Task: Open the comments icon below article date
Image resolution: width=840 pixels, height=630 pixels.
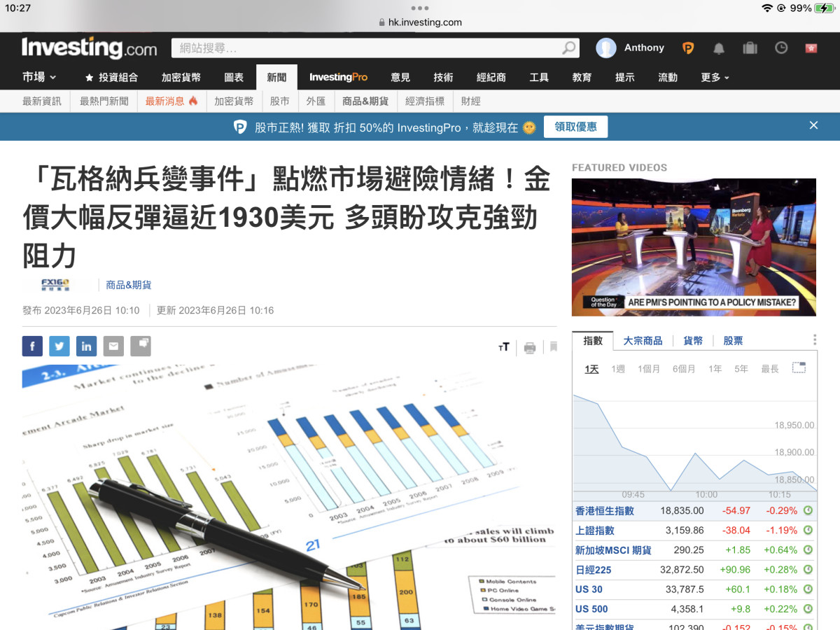Action: click(x=141, y=346)
